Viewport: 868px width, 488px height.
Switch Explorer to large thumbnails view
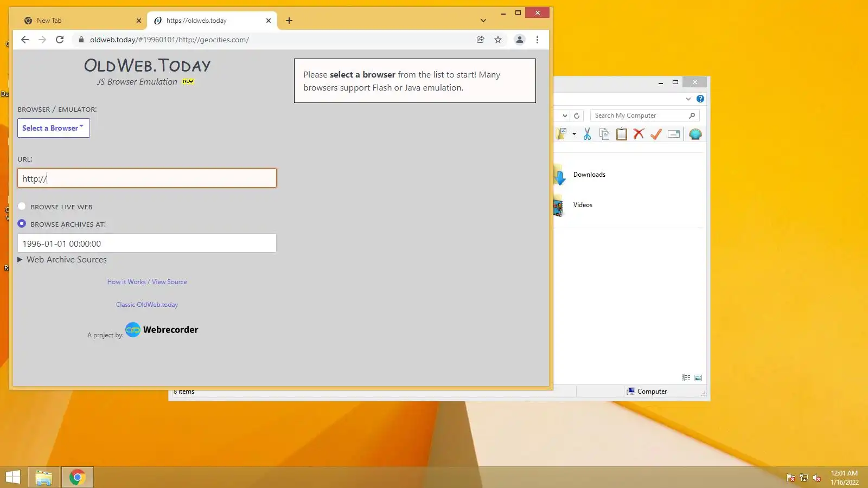[698, 378]
